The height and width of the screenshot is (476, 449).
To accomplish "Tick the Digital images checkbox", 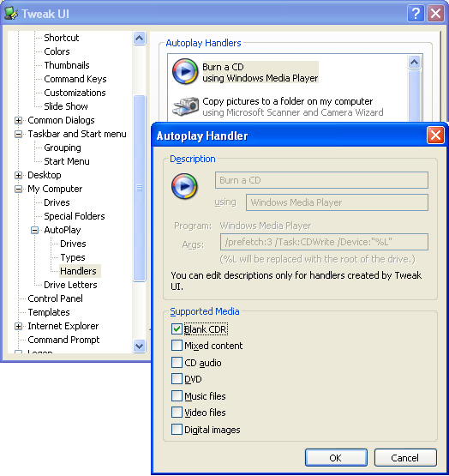I will pos(177,430).
